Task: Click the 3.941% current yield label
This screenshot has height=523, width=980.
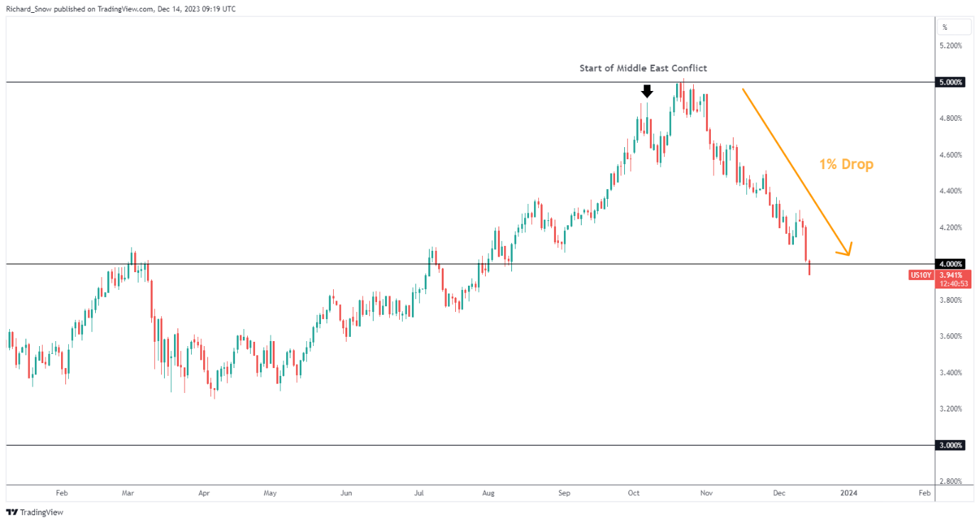Action: point(950,275)
